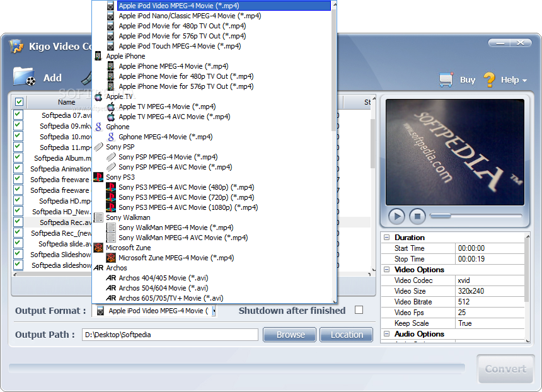Screen dimensions: 542x392
Task: Click the Apple TV category apple icon
Action: pos(98,96)
